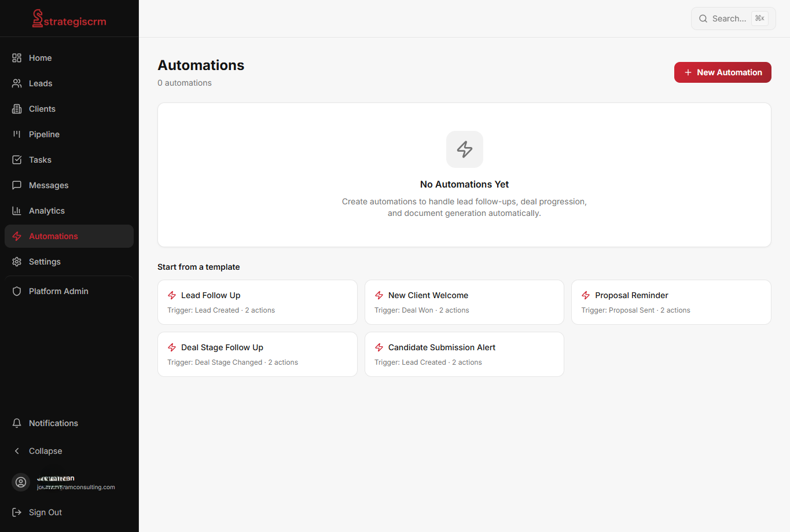Click the Leads people icon
This screenshot has width=790, height=532.
coord(17,83)
